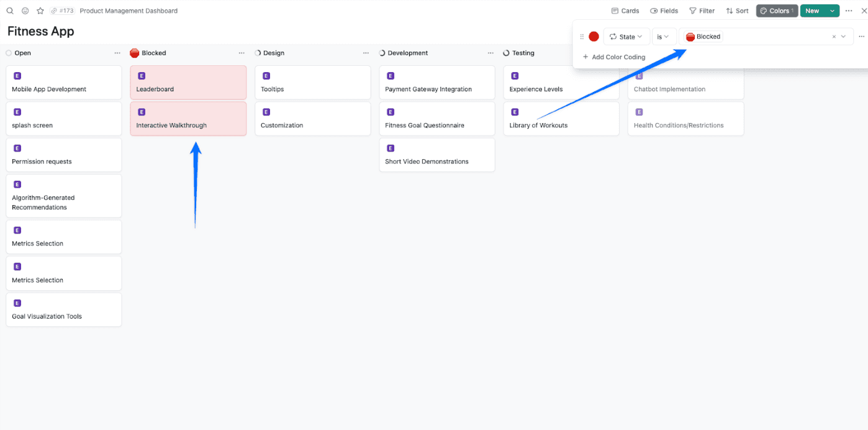
Task: Toggle the Open column status circle
Action: (x=9, y=53)
